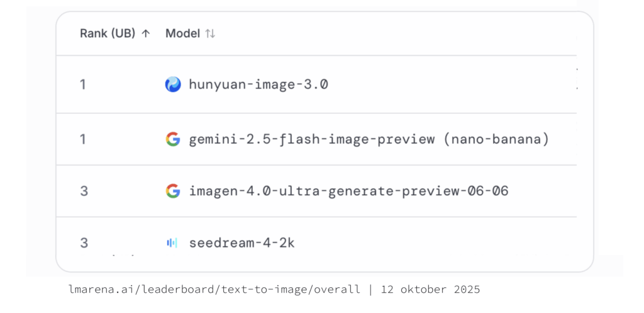The width and height of the screenshot is (644, 313).
Task: Click rank number 3 in the seedream row
Action: pyautogui.click(x=84, y=243)
